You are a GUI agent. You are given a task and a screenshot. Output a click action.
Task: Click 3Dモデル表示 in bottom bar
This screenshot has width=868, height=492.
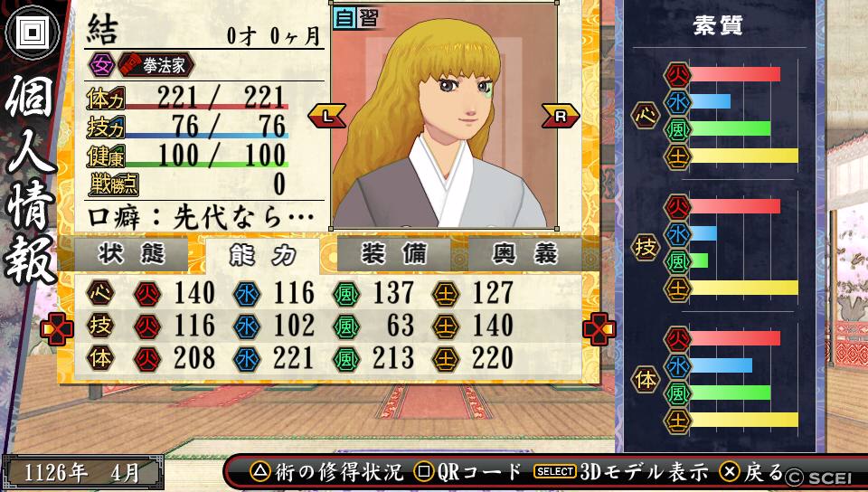[621, 472]
